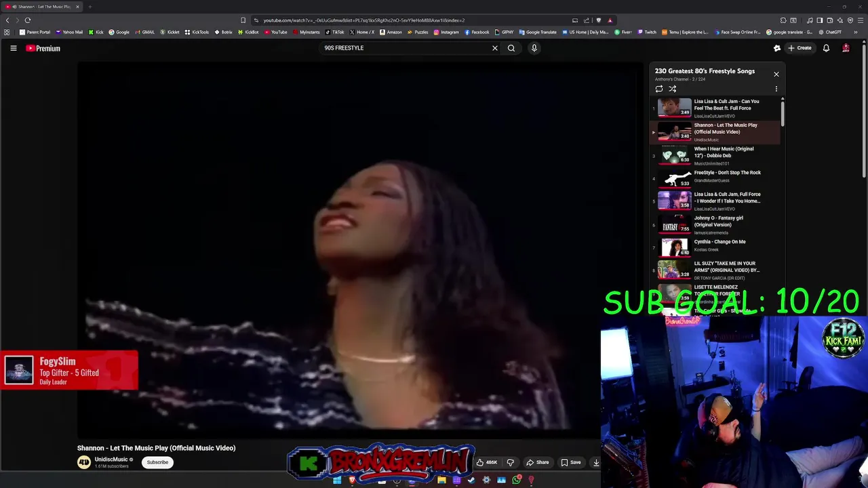Open Brave browser from the taskbar
Viewport: 868px width, 488px height.
point(352,481)
